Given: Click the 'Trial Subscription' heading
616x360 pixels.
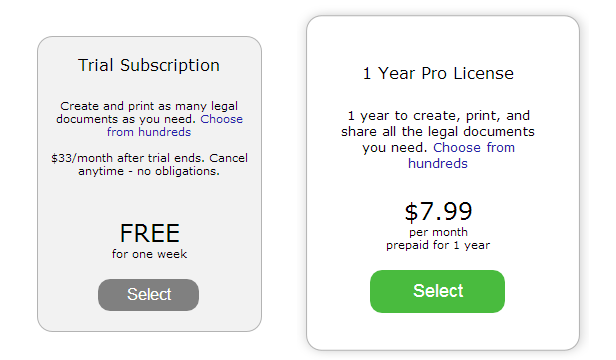Looking at the screenshot, I should coord(149,65).
